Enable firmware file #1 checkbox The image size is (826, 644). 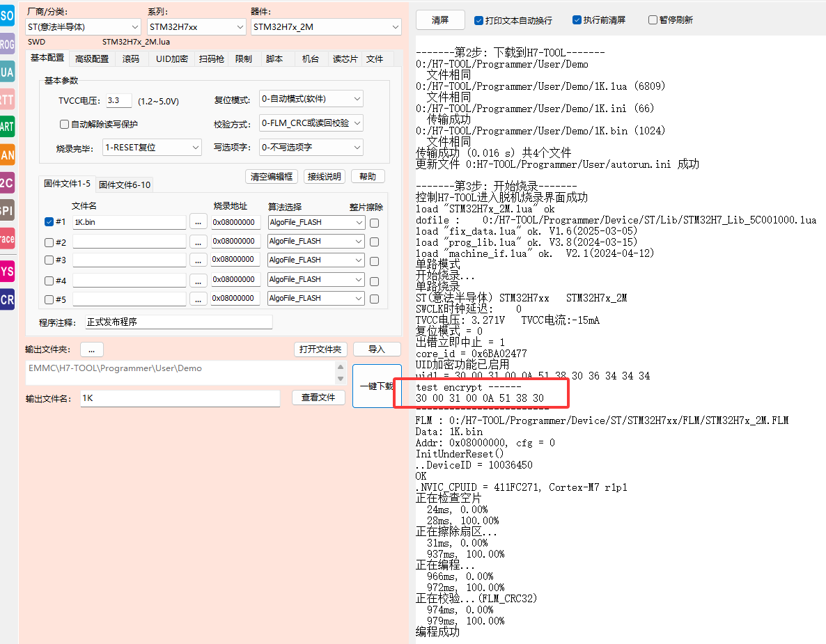click(49, 221)
